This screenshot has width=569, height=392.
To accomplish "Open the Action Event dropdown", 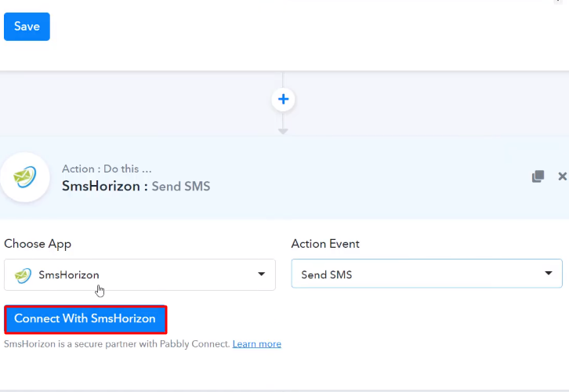I will click(x=426, y=274).
